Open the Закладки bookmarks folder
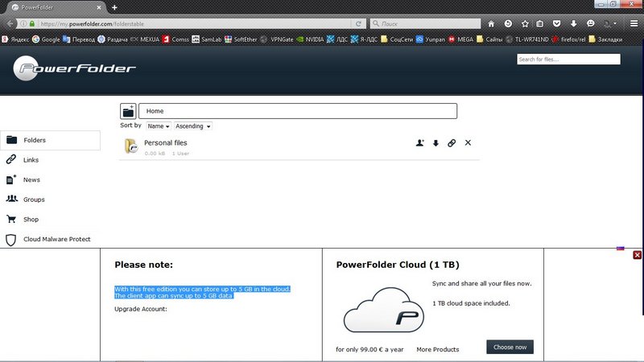Screen dimensions: 644x362 click(x=605, y=39)
